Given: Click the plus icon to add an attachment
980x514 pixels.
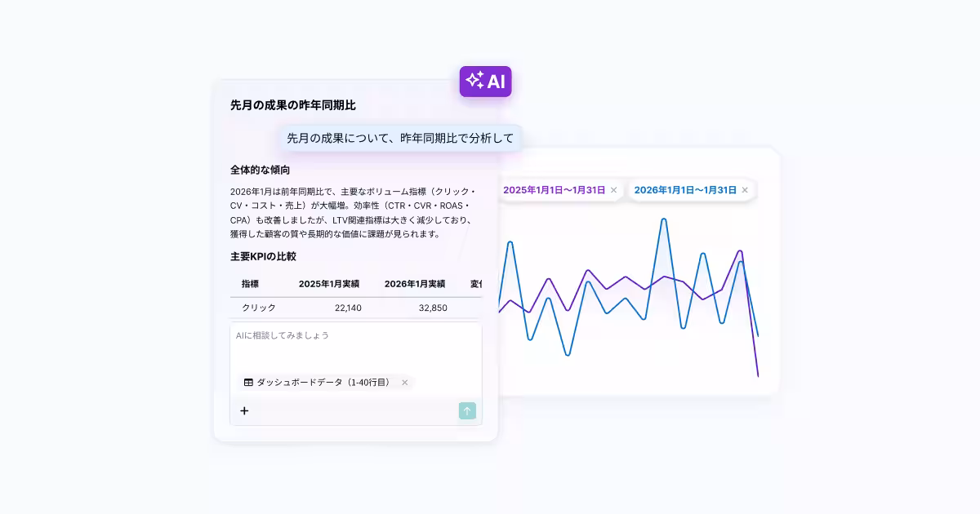Looking at the screenshot, I should click(244, 411).
